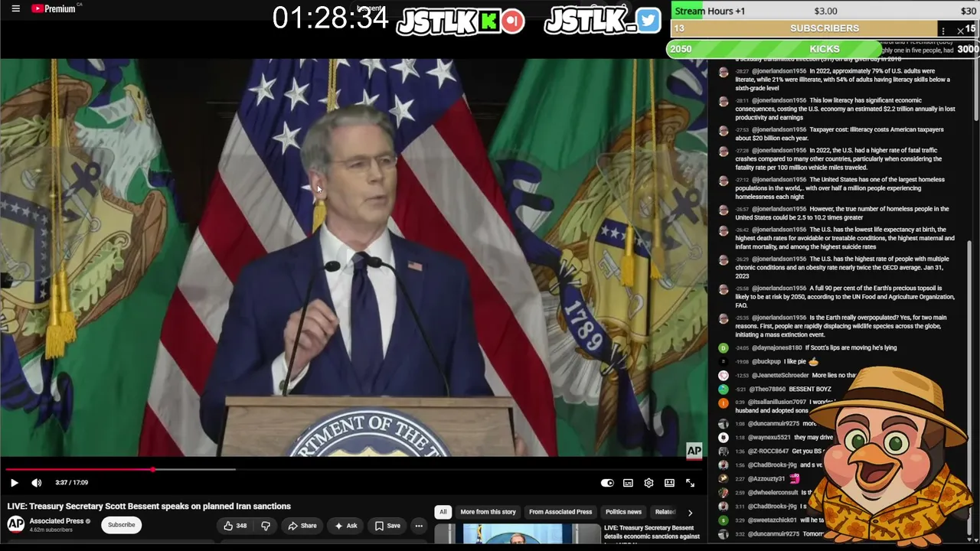Select Politics news chip
980x551 pixels.
click(x=623, y=512)
